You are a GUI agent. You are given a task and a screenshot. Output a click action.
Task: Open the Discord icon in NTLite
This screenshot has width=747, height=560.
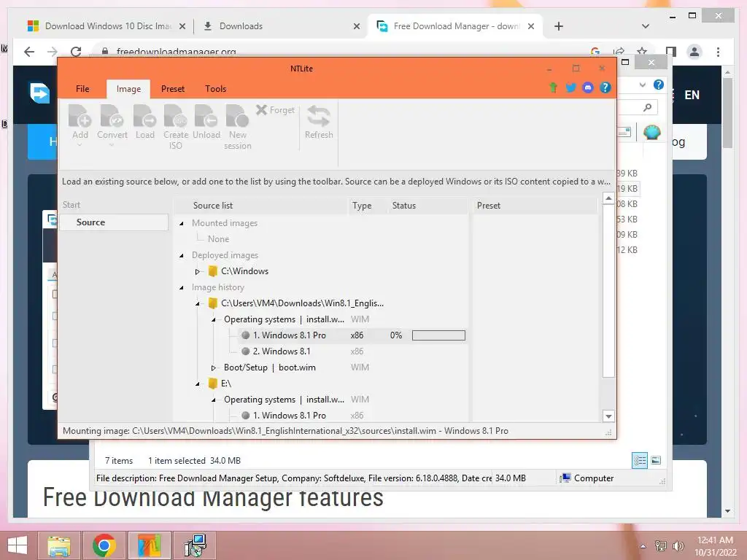588,87
